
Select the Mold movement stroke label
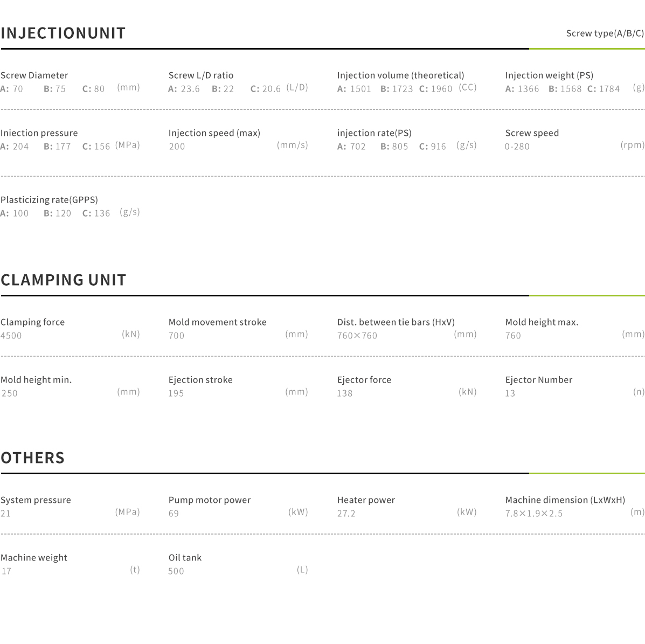click(218, 322)
